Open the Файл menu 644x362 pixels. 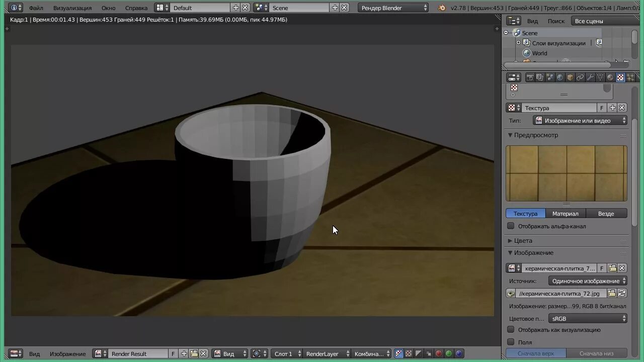[x=36, y=8]
